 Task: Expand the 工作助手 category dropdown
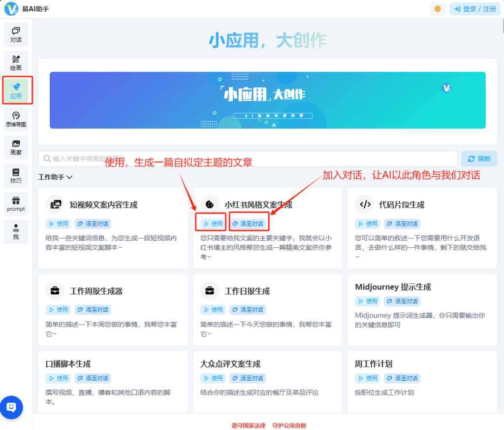click(x=56, y=177)
